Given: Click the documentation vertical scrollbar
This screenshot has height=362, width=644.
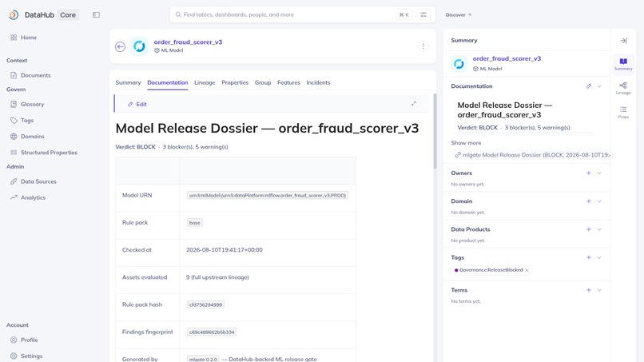Looking at the screenshot, I should click(x=435, y=131).
